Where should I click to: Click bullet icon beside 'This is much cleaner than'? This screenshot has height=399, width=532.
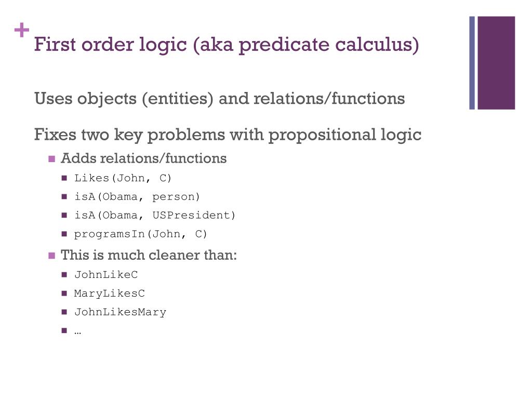pos(51,256)
